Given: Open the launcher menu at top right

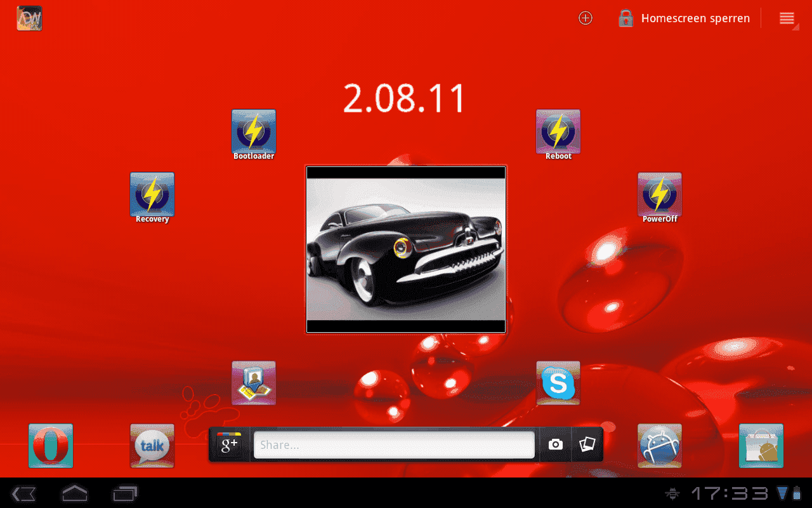Looking at the screenshot, I should coord(787,18).
